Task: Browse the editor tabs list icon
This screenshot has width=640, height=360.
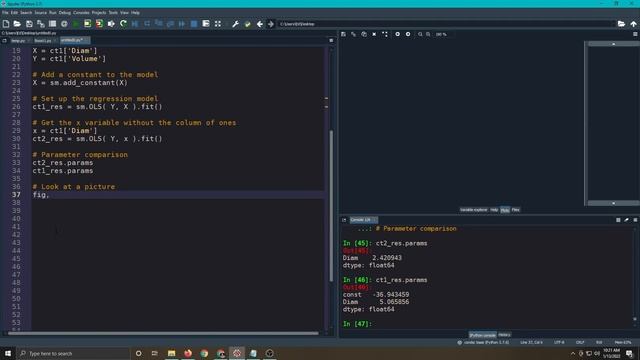Action: [4, 40]
